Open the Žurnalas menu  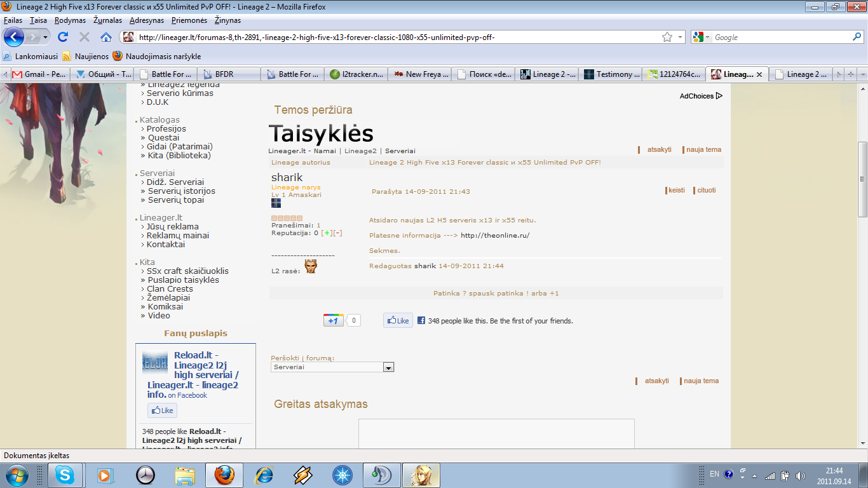(x=107, y=20)
